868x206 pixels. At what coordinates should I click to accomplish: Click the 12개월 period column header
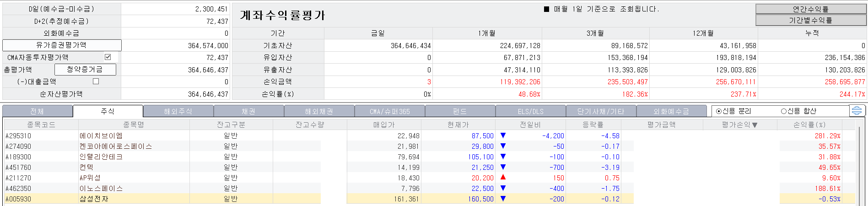click(x=703, y=33)
